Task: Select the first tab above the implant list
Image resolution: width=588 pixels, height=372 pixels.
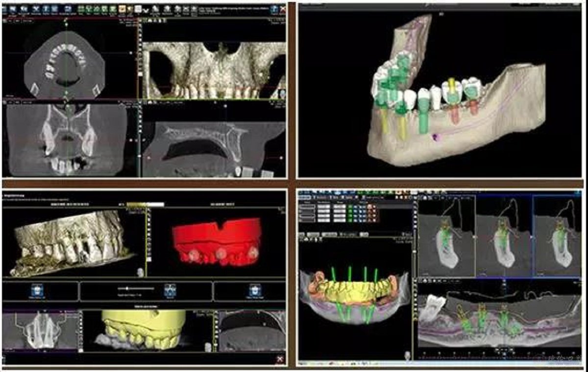Action: pos(305,197)
